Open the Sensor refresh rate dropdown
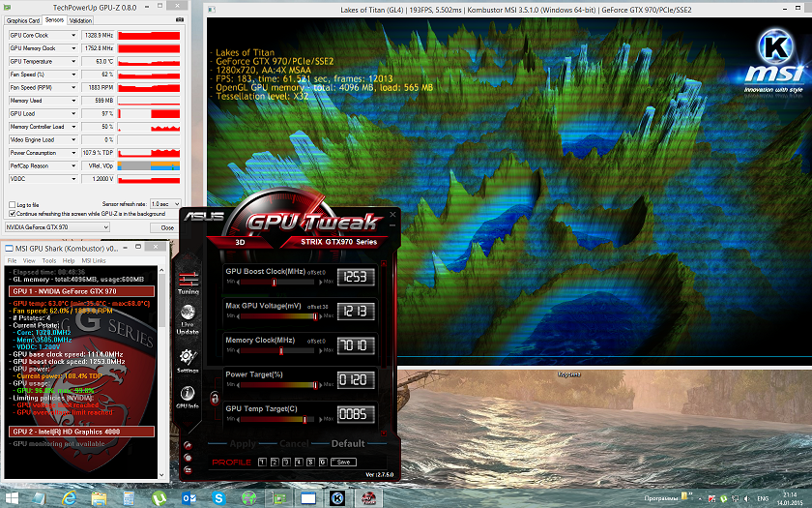The height and width of the screenshot is (508, 812). [164, 205]
